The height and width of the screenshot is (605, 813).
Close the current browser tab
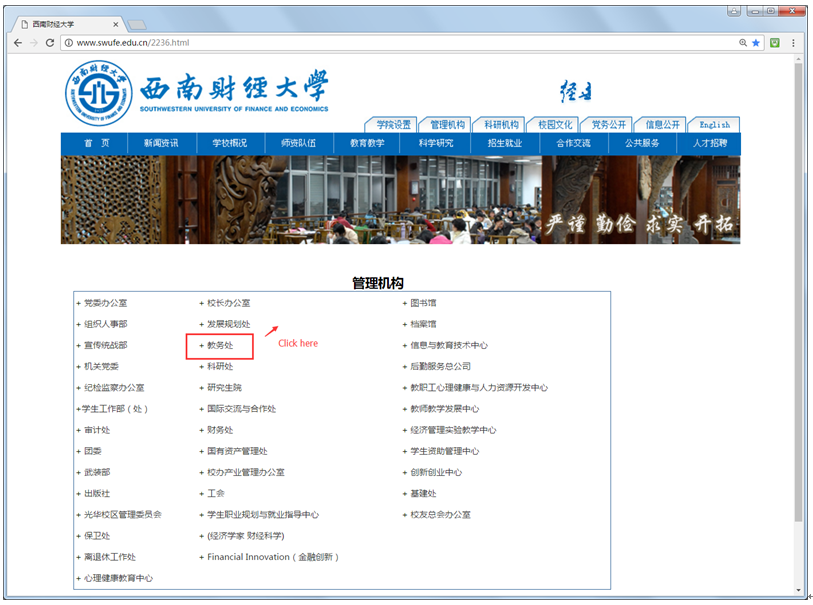pyautogui.click(x=117, y=23)
